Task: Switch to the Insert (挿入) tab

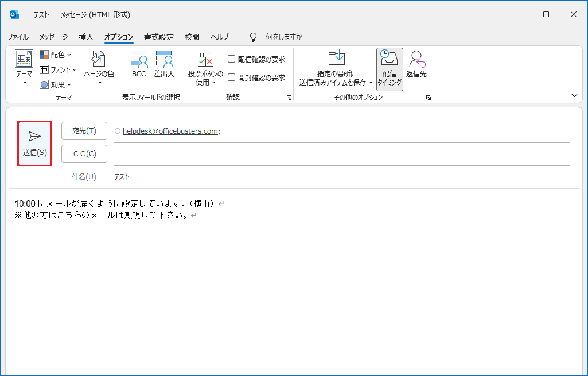Action: pos(85,37)
